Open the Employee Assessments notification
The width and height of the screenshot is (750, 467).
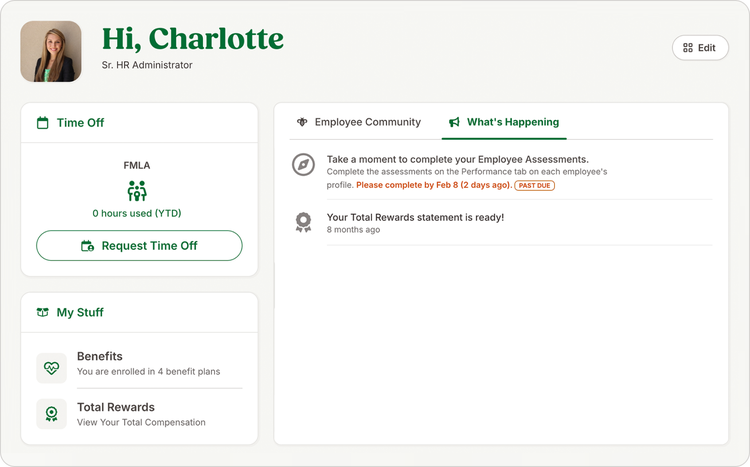point(501,172)
